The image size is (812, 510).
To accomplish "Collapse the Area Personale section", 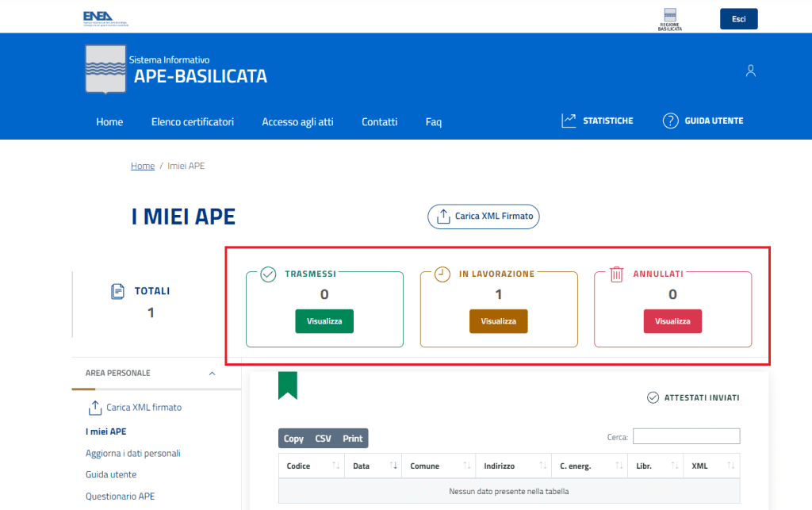I will (212, 374).
